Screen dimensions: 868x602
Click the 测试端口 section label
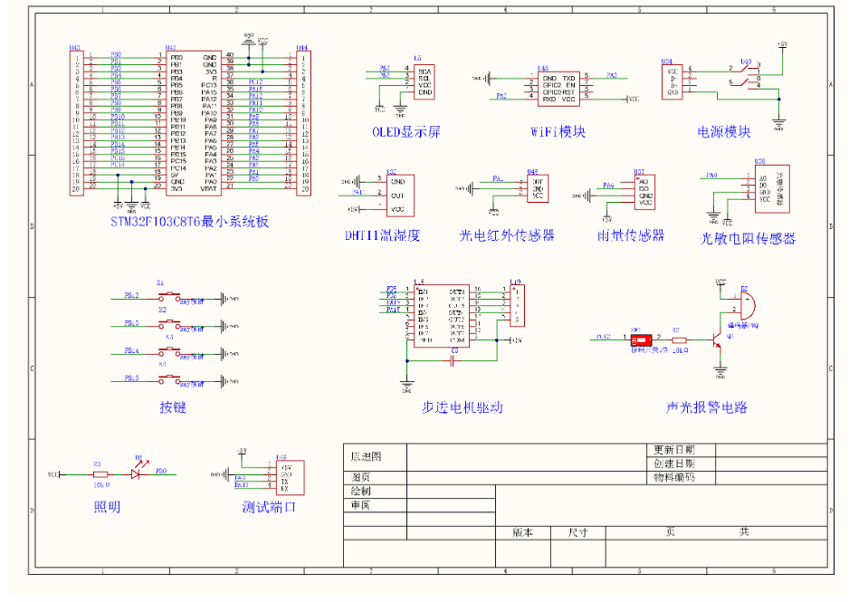pyautogui.click(x=269, y=507)
